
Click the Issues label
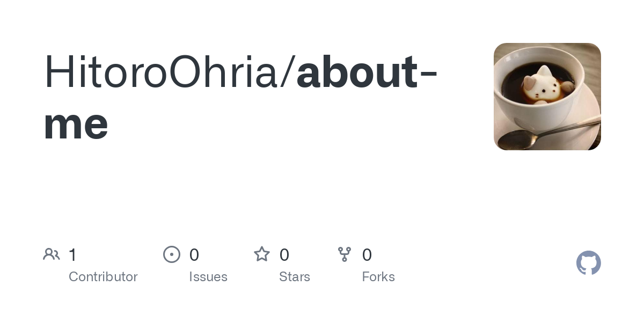pos(208,277)
